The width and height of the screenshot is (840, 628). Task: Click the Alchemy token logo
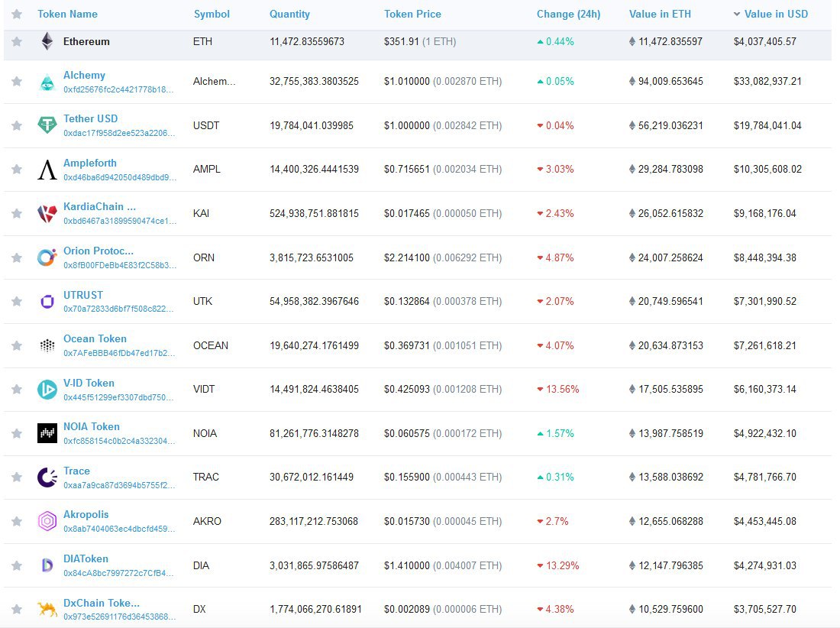[47, 83]
